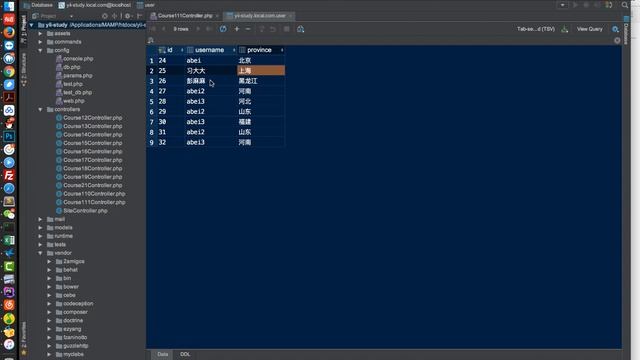The image size is (640, 360).
Task: Toggle the Structure tool window side tab
Action: [24, 69]
